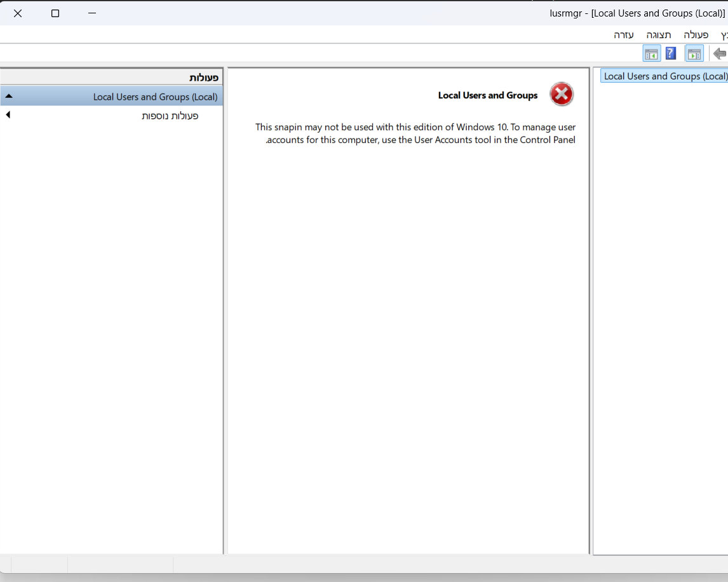Maximize the lusrmgr window

click(x=55, y=13)
